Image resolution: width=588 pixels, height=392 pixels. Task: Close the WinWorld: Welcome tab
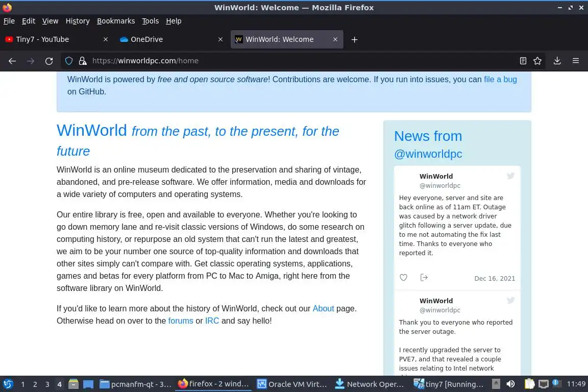(335, 39)
